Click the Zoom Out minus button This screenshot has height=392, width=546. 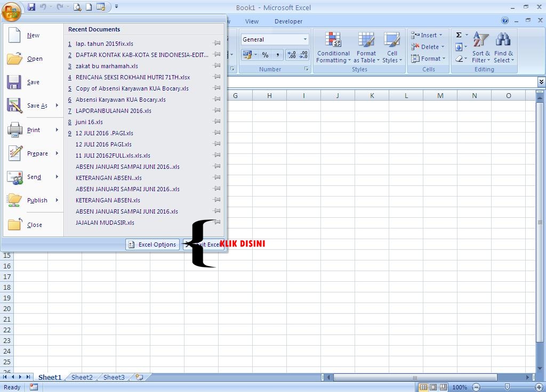[x=476, y=387]
